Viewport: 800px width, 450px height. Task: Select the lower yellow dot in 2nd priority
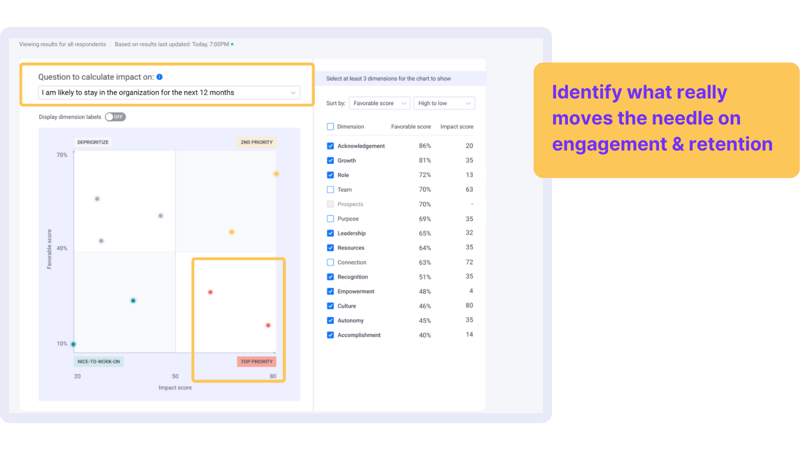232,232
